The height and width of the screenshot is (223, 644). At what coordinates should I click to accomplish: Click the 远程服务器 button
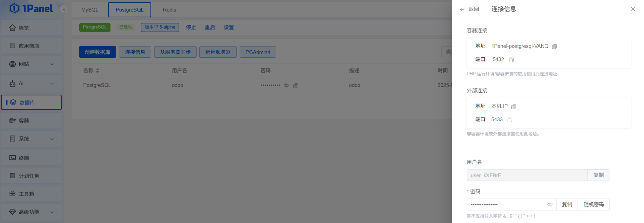click(x=218, y=52)
